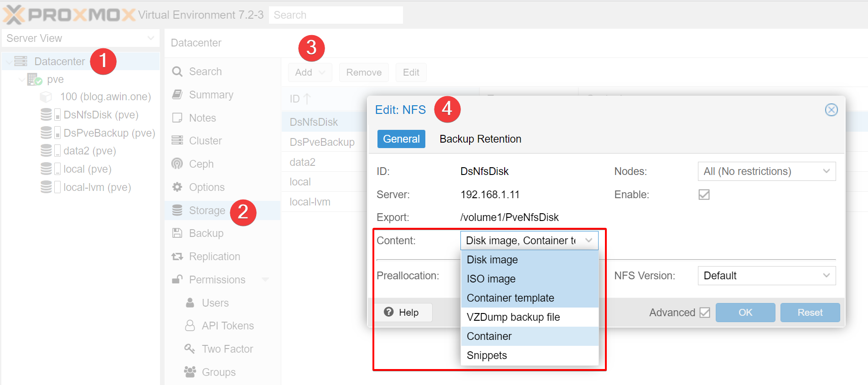The width and height of the screenshot is (868, 385).
Task: Toggle the Enable checkbox
Action: [704, 195]
